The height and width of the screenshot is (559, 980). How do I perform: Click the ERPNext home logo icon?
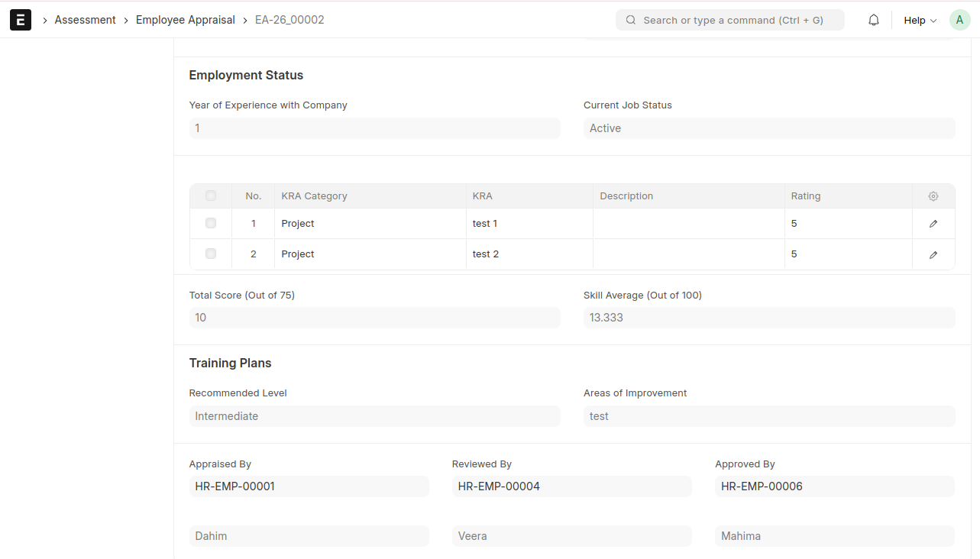pos(21,20)
